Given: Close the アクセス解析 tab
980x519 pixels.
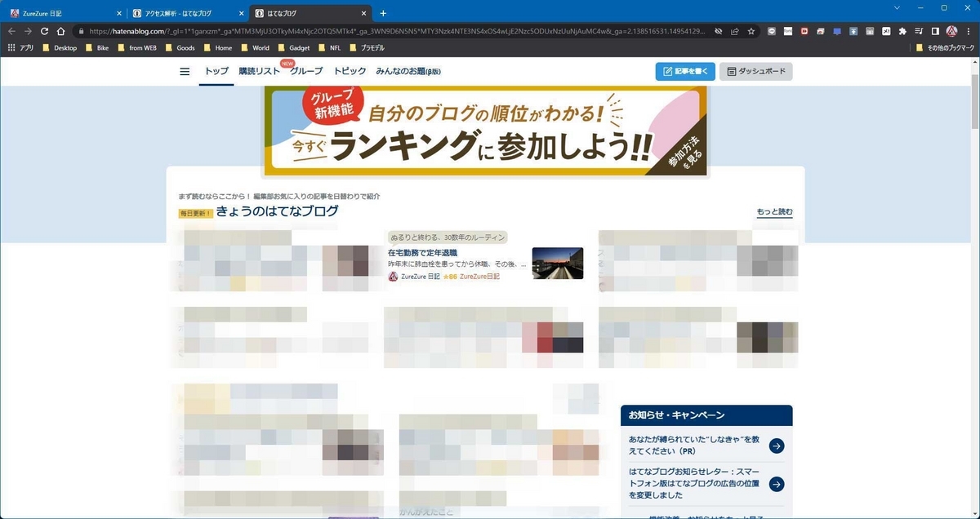Looking at the screenshot, I should 241,13.
